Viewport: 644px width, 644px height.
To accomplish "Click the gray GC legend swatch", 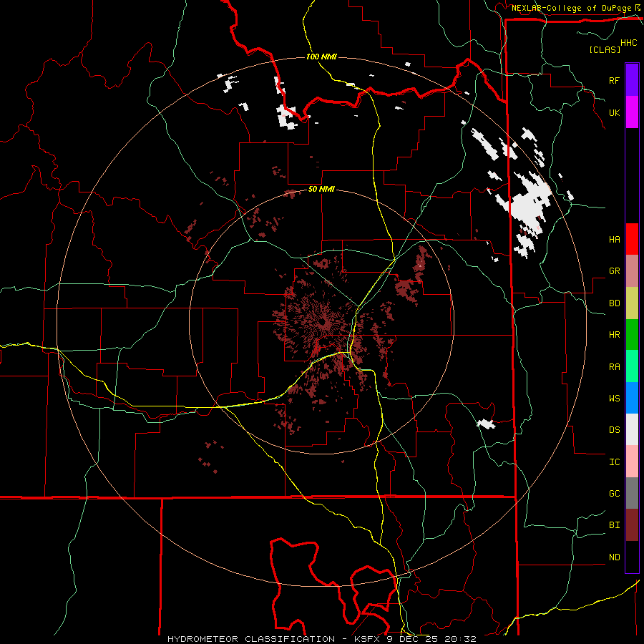I will [x=632, y=493].
